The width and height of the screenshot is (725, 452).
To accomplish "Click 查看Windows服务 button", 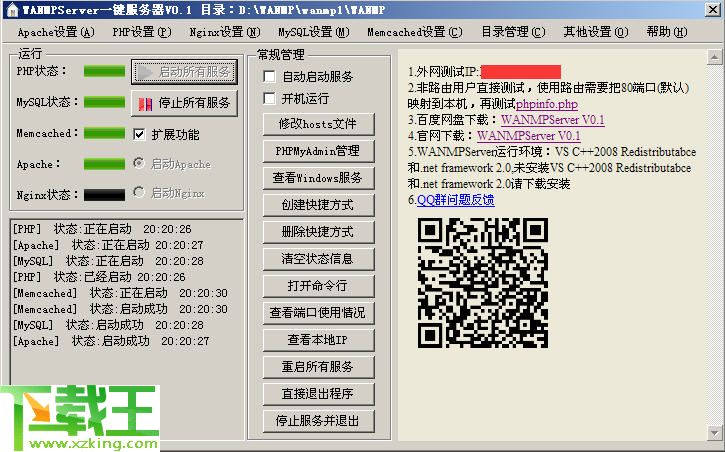I will click(x=318, y=178).
